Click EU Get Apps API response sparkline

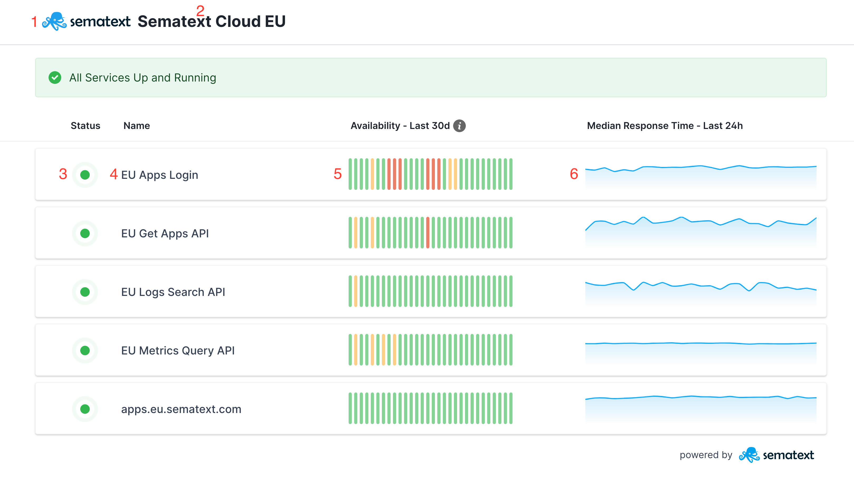(701, 232)
